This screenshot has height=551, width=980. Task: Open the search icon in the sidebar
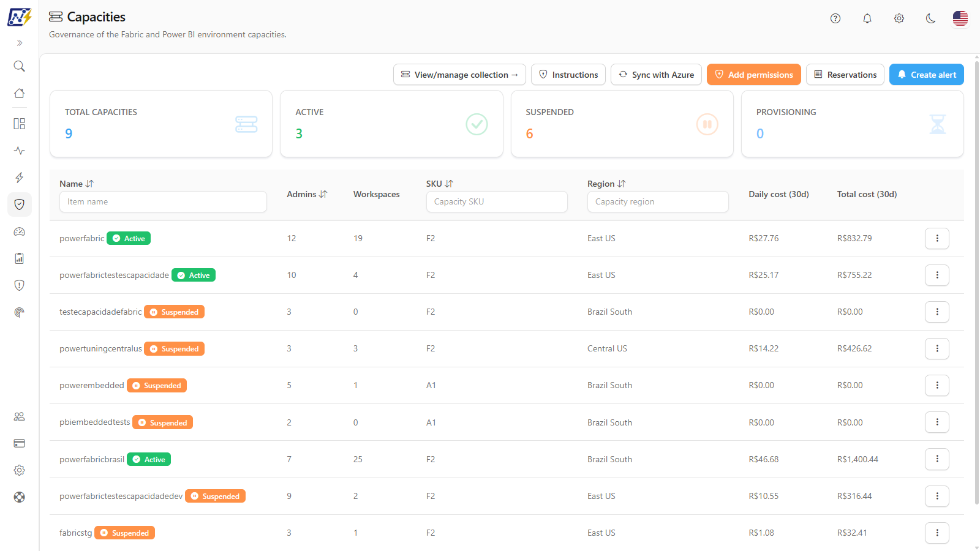point(20,66)
